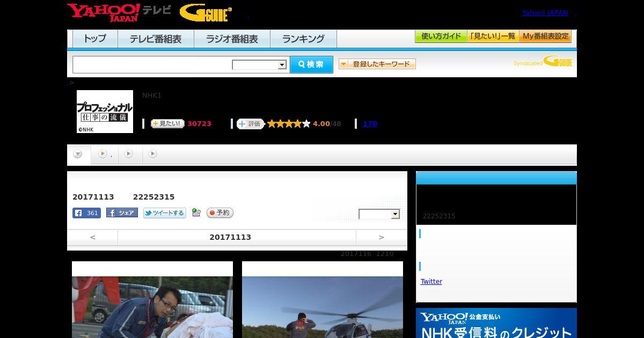Click the date label 20171113 in navigator
The image size is (644, 338).
[230, 237]
